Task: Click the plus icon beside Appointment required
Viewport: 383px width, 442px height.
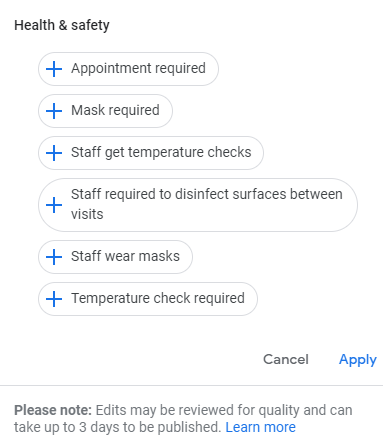Action: 54,69
